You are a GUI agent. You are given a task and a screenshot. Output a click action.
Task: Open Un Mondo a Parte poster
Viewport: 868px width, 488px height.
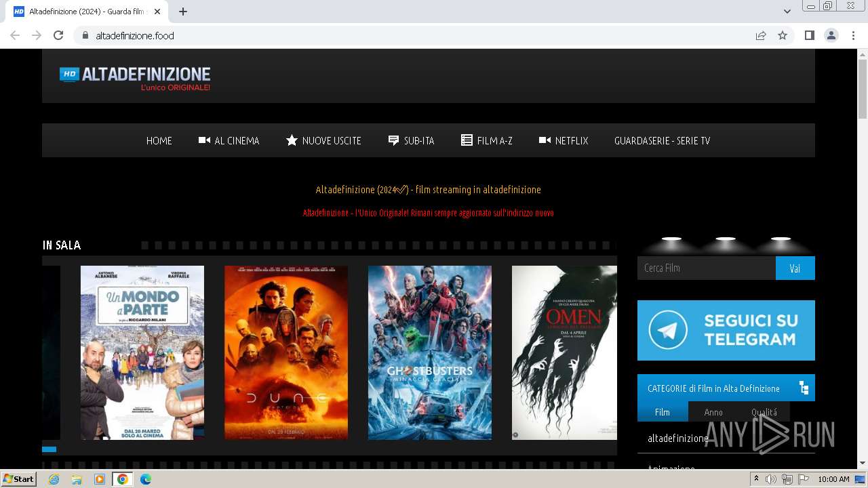[142, 352]
